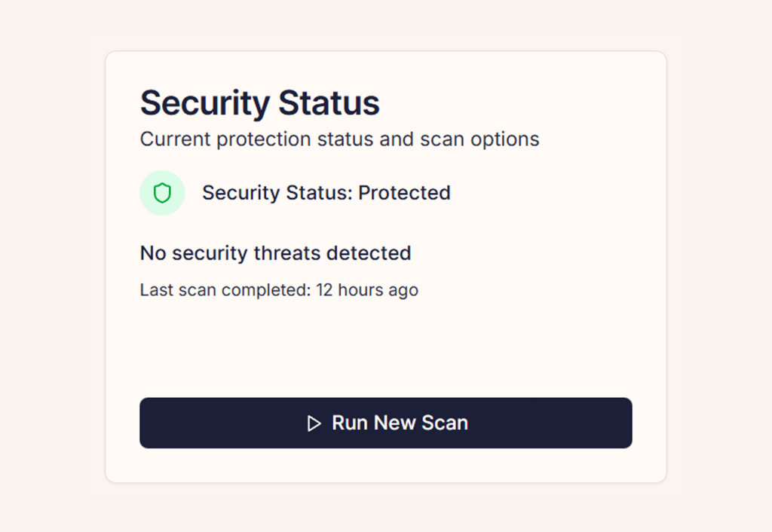Image resolution: width=772 pixels, height=532 pixels.
Task: Click the "12 hours ago" text
Action: [x=367, y=290]
